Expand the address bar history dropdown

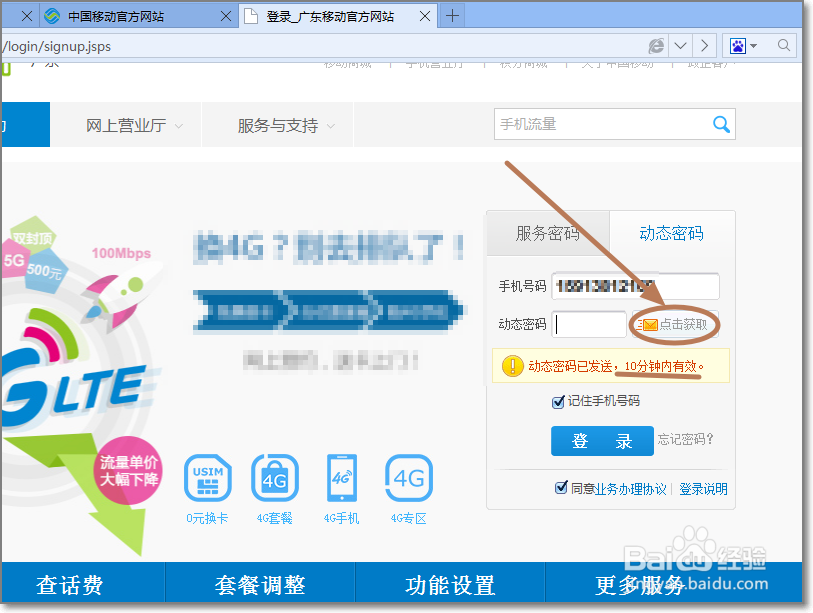(x=681, y=46)
